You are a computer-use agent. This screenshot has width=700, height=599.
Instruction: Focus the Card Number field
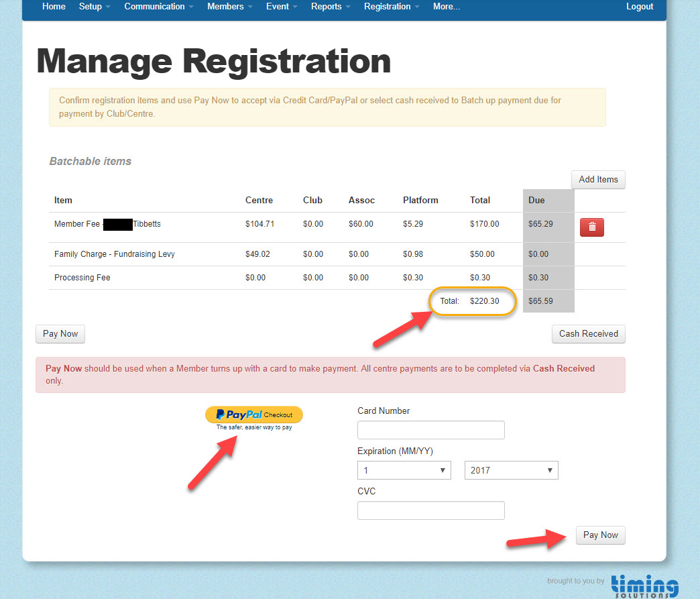click(431, 430)
